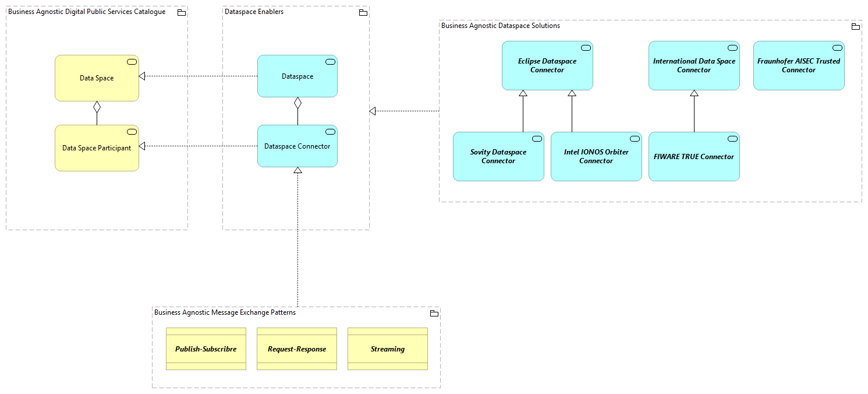The height and width of the screenshot is (394, 868).
Task: Click the Dataspace node in Dataspace Enablers
Action: [x=297, y=76]
